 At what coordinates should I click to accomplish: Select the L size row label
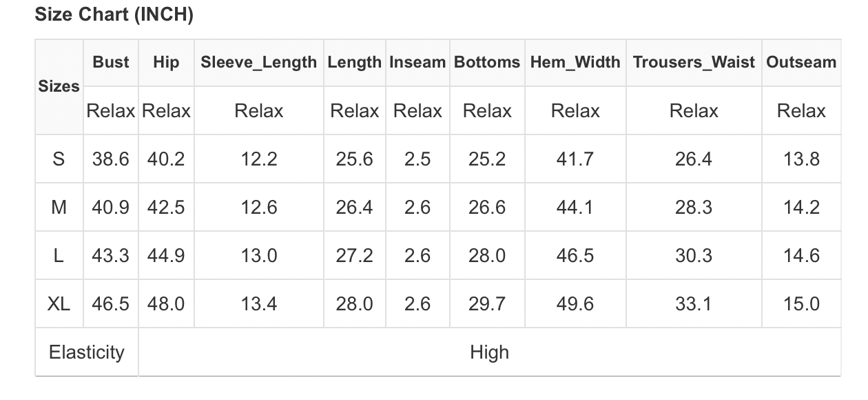[59, 256]
